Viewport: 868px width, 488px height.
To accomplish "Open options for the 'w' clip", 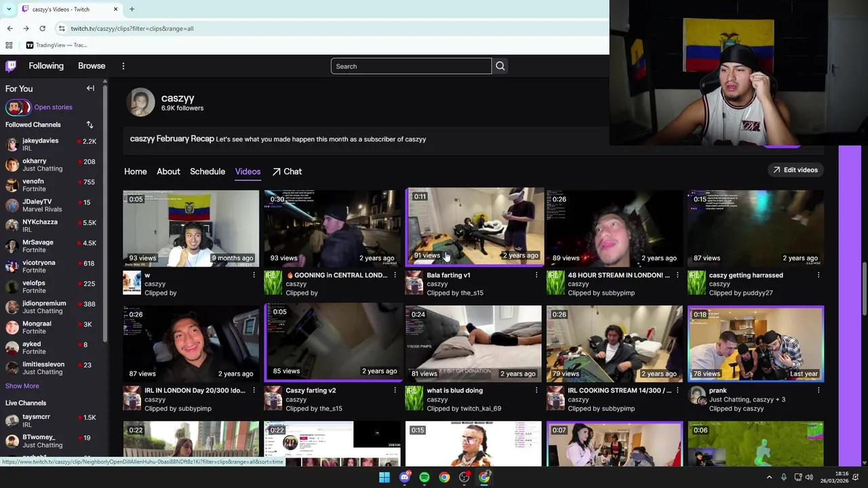I will [254, 275].
